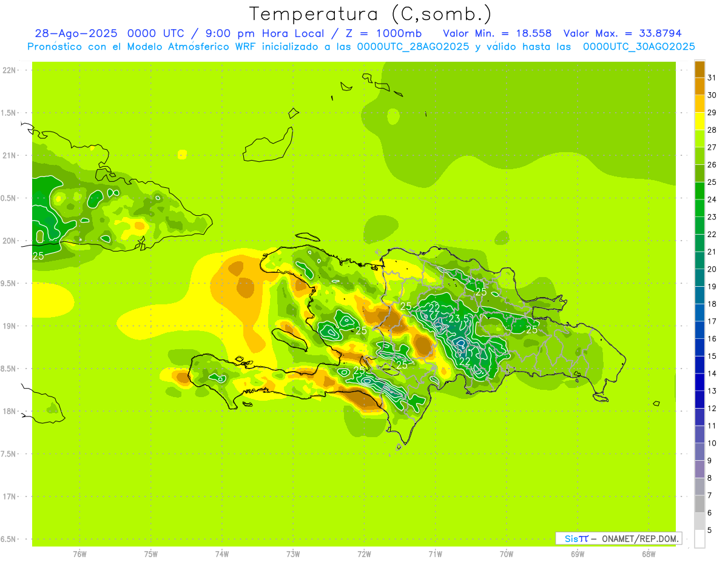The image size is (728, 562).
Task: Click the "74W" longitude axis label
Action: 222,554
